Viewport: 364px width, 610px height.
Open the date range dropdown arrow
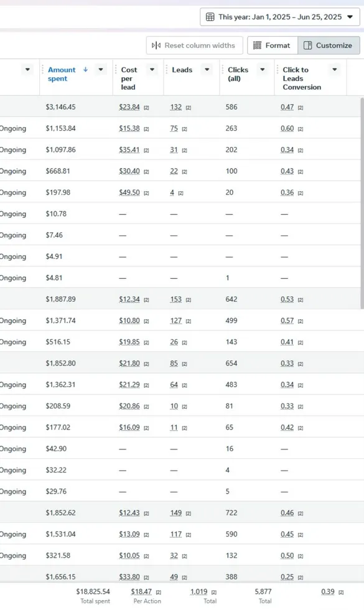click(350, 17)
